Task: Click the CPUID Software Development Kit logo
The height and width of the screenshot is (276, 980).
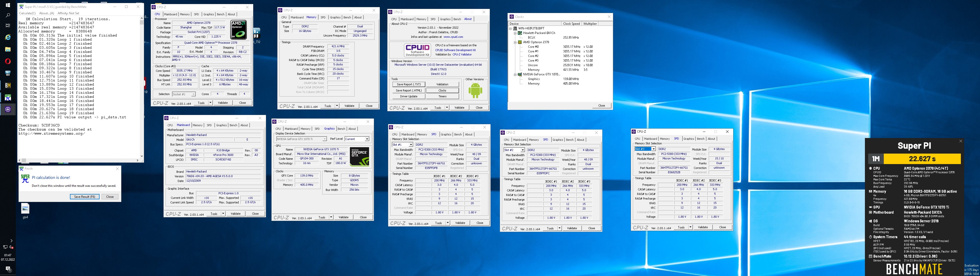Action: coord(417,50)
